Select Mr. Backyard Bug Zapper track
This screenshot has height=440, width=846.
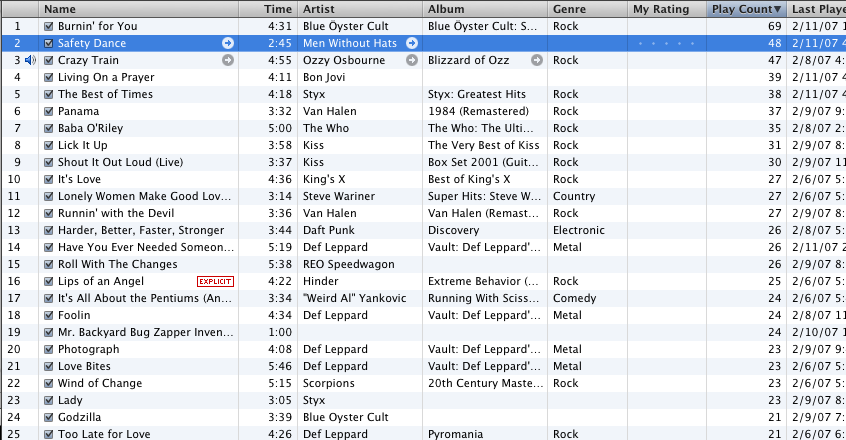[146, 332]
